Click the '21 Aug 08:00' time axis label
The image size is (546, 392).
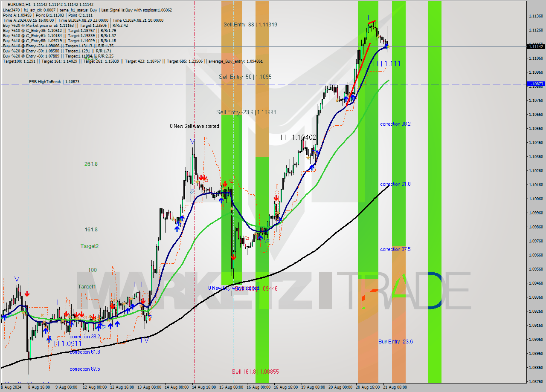[395, 387]
